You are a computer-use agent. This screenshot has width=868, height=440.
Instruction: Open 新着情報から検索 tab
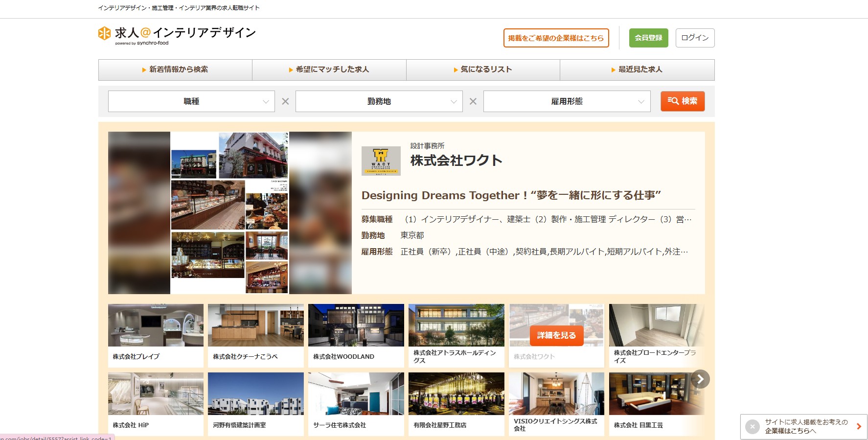click(175, 69)
